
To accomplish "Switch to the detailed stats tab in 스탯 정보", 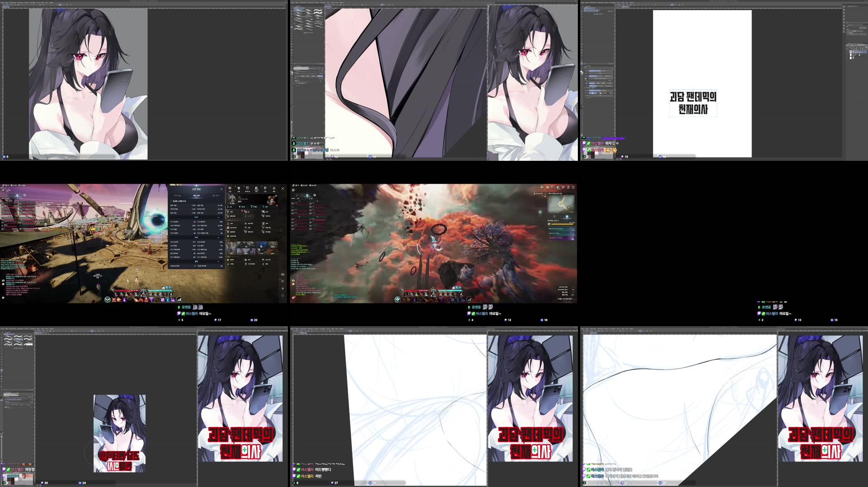I will click(196, 196).
